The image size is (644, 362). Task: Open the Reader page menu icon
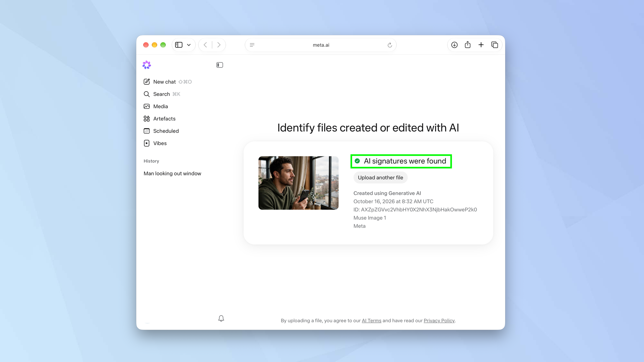point(252,45)
